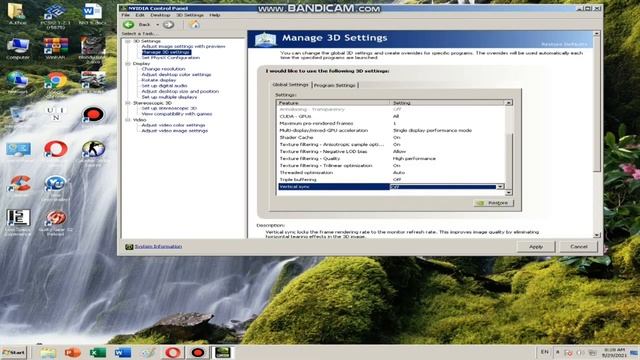The image size is (640, 360).
Task: Open the Edit menu
Action: point(140,15)
